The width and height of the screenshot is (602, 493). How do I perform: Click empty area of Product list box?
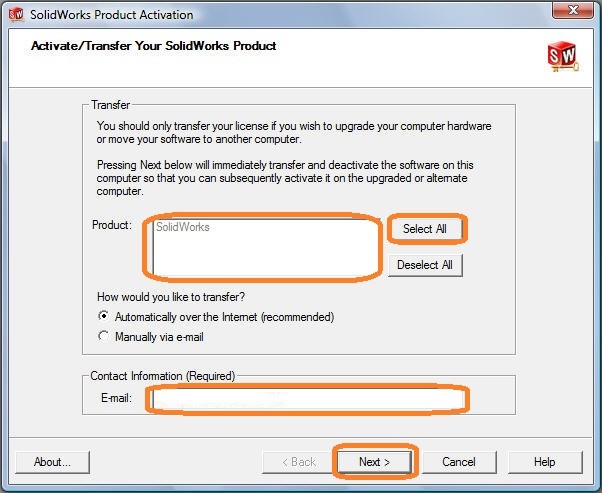pos(265,255)
